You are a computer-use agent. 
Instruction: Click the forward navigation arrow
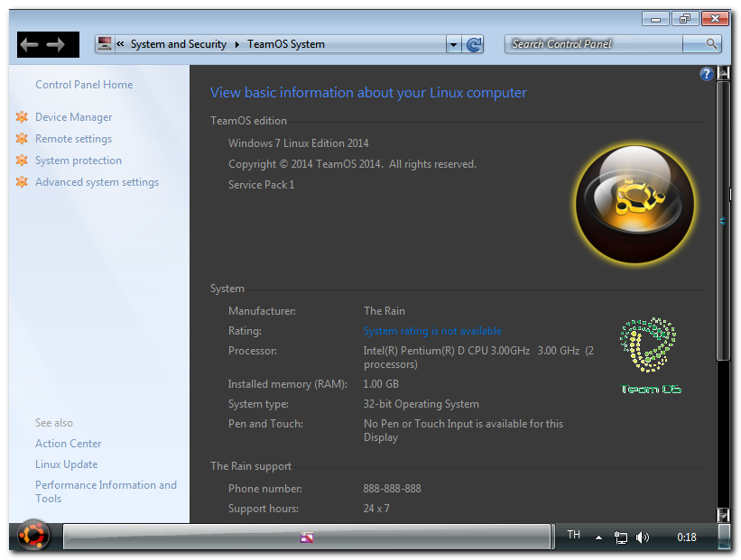pyautogui.click(x=56, y=45)
